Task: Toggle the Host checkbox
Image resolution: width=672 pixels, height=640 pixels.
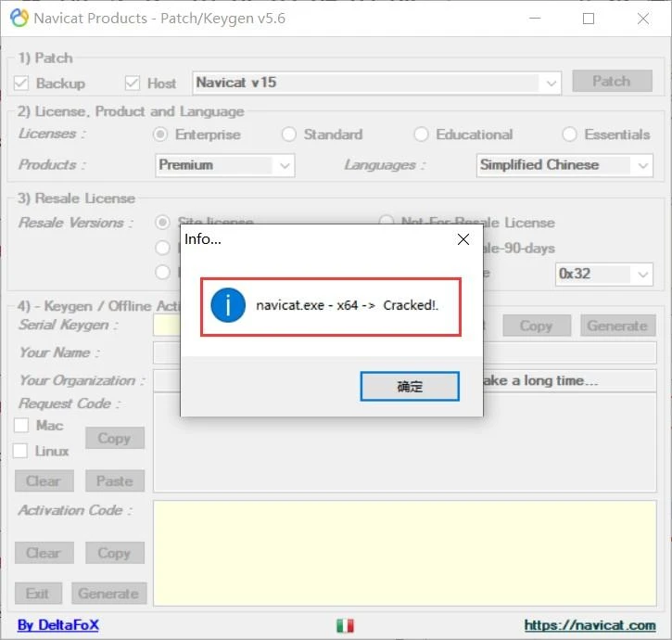Action: (x=132, y=83)
